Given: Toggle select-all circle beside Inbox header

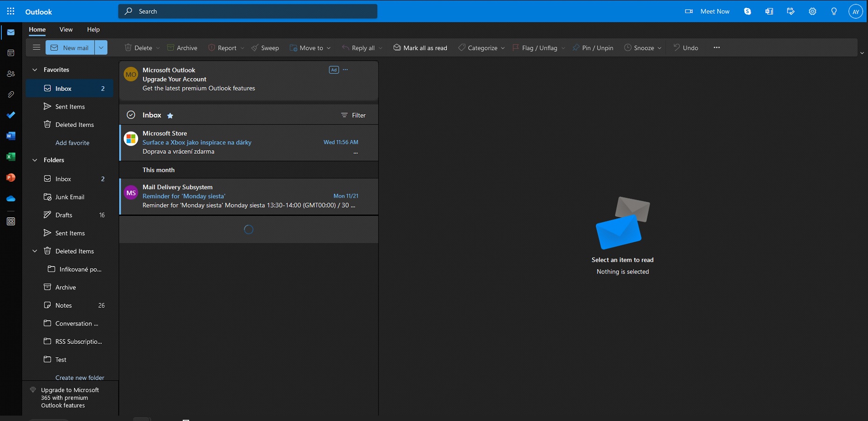Looking at the screenshot, I should 131,115.
